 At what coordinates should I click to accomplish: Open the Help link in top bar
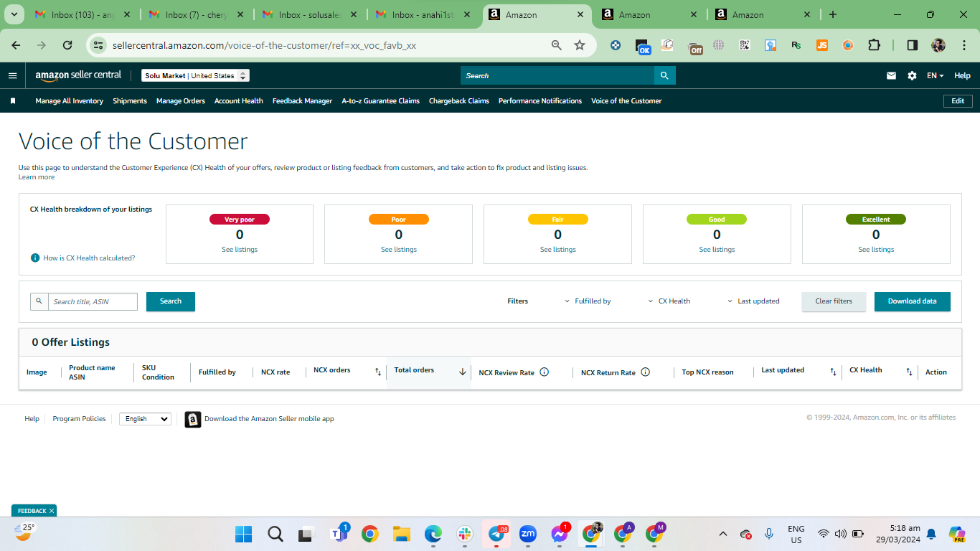click(x=962, y=75)
